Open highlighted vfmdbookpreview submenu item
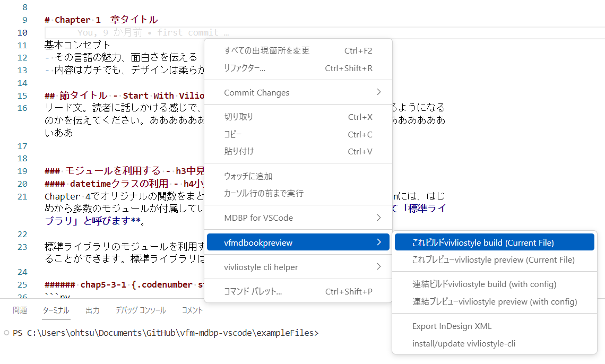This screenshot has height=364, width=605. click(x=298, y=242)
